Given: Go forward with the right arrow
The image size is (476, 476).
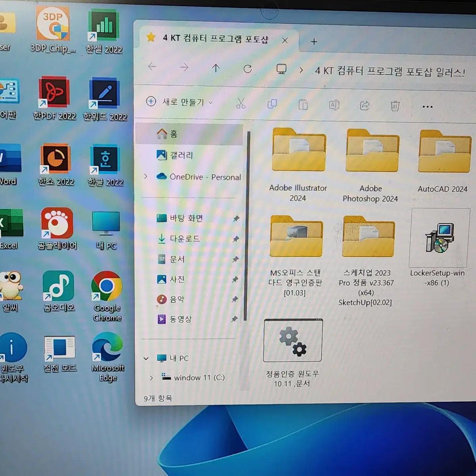Looking at the screenshot, I should pos(184,67).
